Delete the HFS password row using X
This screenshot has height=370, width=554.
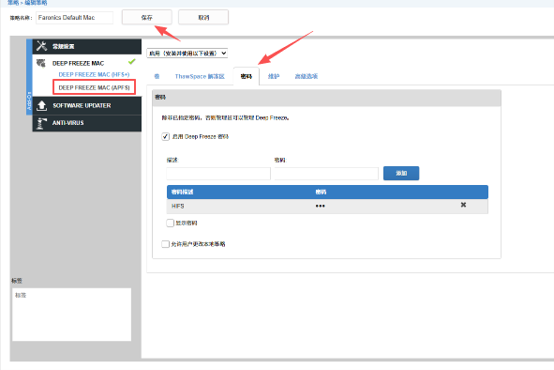click(463, 205)
